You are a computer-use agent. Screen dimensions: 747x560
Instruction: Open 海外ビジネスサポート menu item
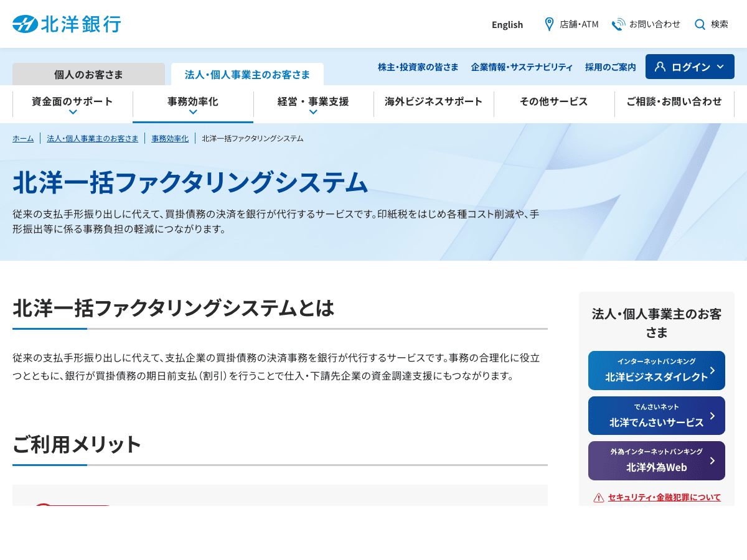[434, 101]
